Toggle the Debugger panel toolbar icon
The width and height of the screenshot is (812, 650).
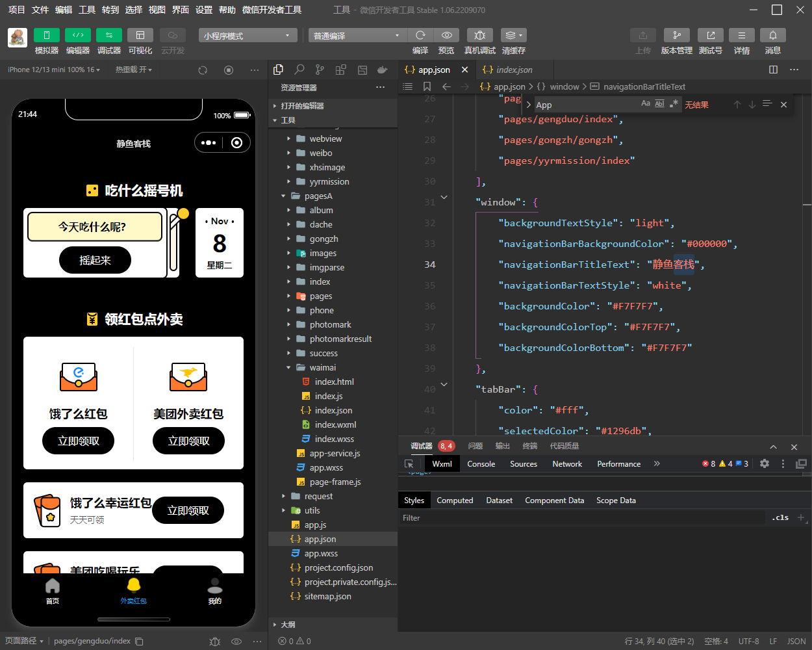[x=108, y=35]
